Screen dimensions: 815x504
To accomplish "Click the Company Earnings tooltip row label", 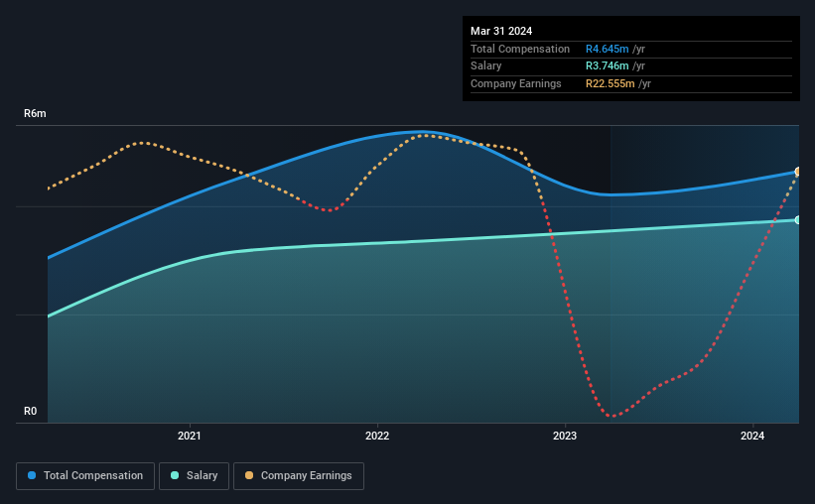I will [x=515, y=83].
